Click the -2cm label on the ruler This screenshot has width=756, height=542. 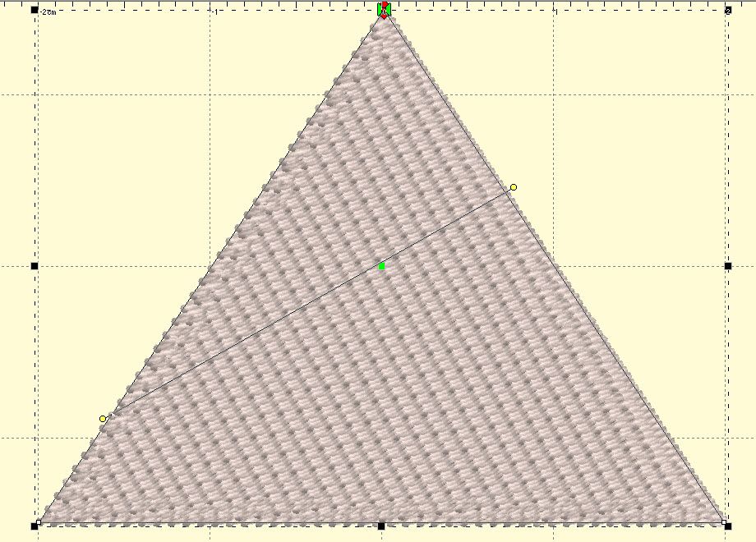tap(48, 12)
